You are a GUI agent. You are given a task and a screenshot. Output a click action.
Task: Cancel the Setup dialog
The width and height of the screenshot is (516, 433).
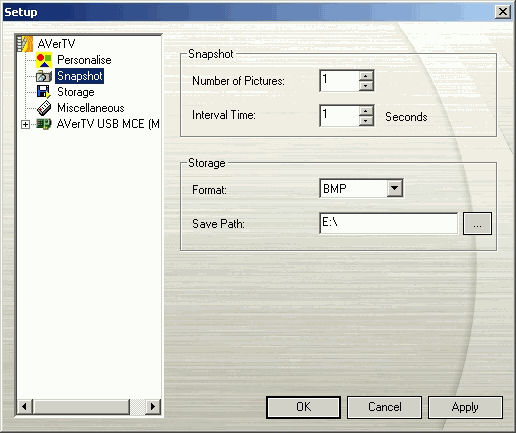pos(384,407)
